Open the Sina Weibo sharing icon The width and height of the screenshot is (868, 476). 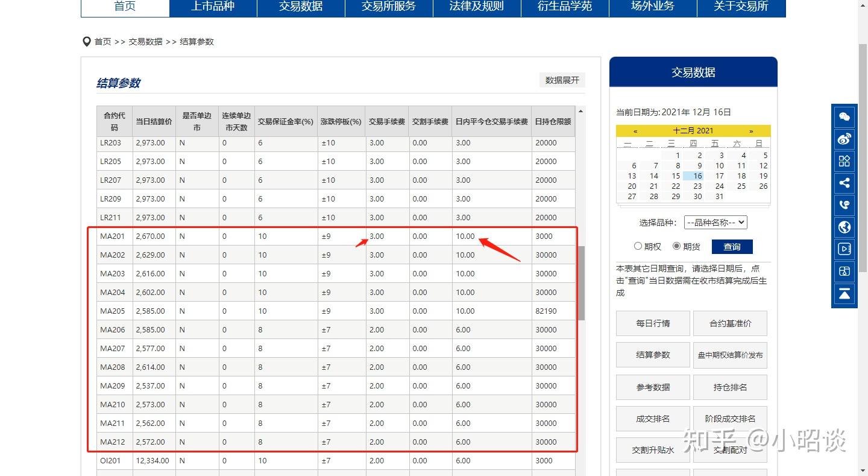(x=844, y=139)
